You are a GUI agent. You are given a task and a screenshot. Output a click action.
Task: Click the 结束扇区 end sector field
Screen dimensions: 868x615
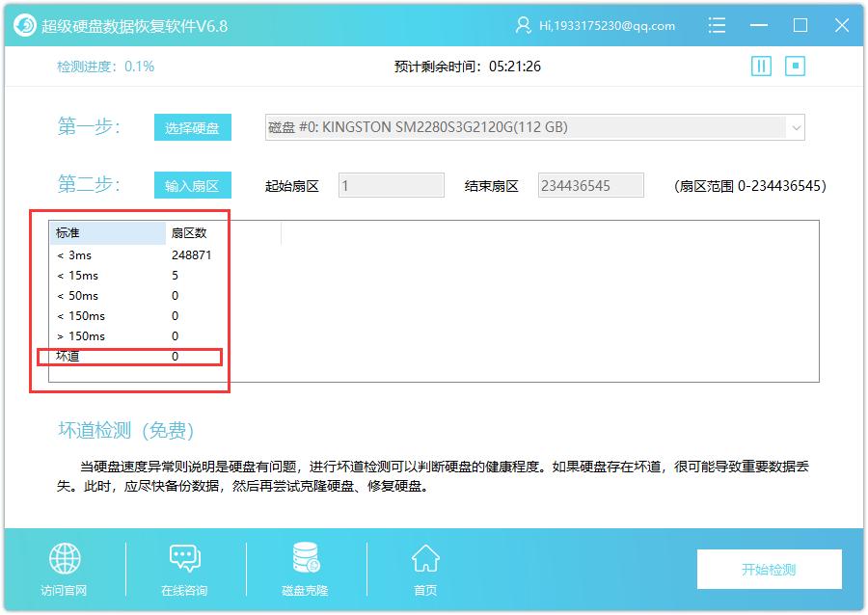(592, 185)
